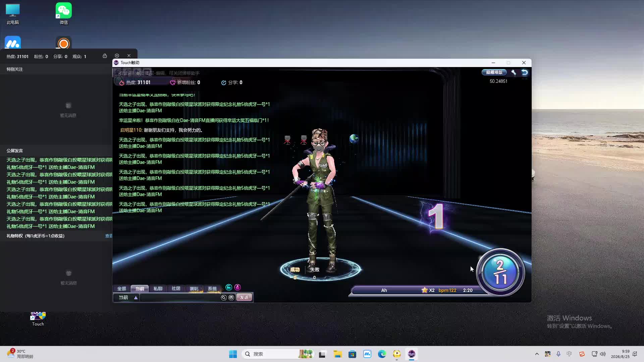Open the 此电脑 desktop icon
The height and width of the screenshot is (362, 644).
pyautogui.click(x=13, y=14)
